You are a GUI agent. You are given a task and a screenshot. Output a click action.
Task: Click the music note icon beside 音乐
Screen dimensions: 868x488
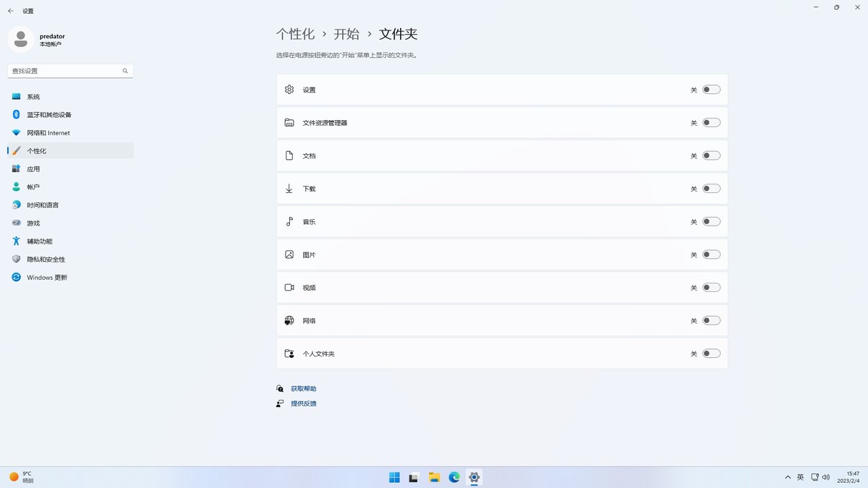click(289, 221)
